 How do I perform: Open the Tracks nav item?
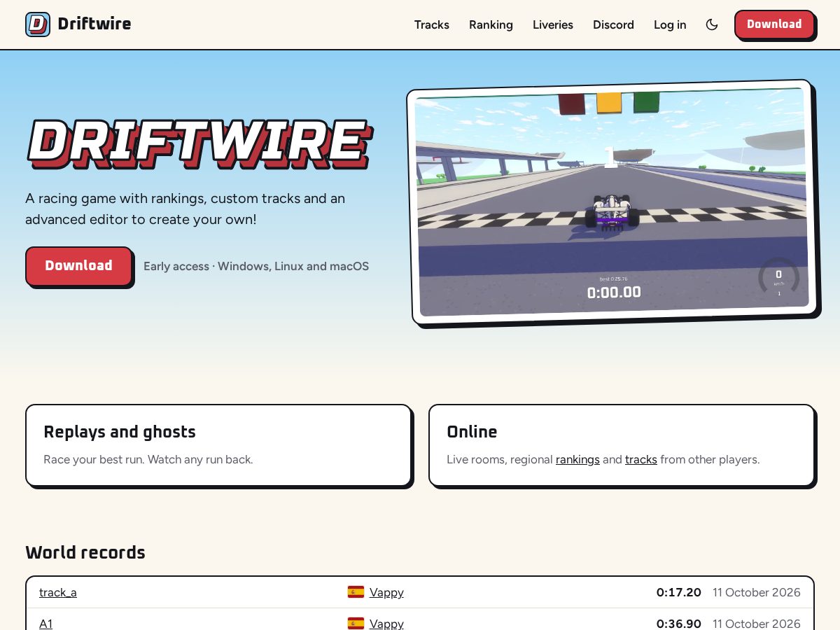pos(432,24)
